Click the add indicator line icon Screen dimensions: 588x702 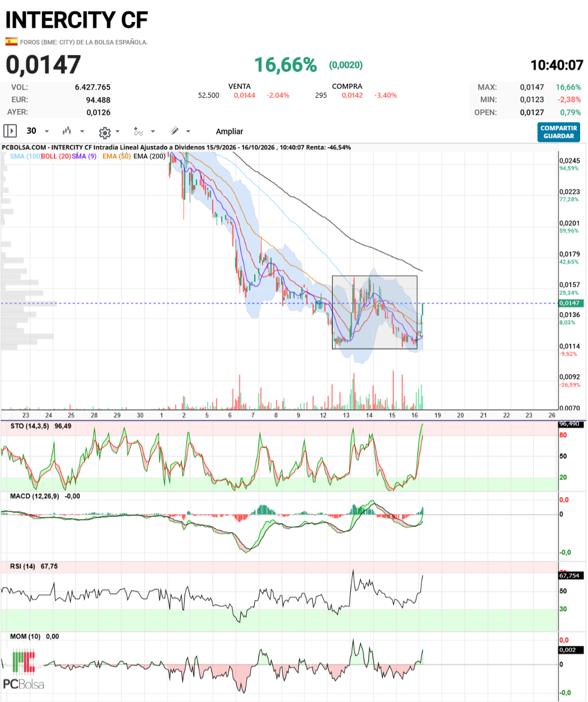(x=138, y=131)
